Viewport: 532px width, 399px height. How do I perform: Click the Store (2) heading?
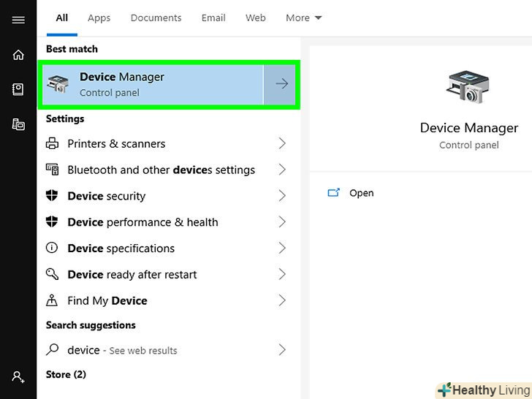[66, 374]
